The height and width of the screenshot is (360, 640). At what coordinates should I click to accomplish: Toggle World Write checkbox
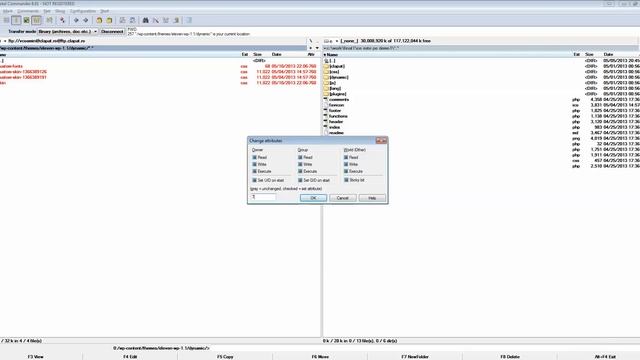pyautogui.click(x=346, y=164)
